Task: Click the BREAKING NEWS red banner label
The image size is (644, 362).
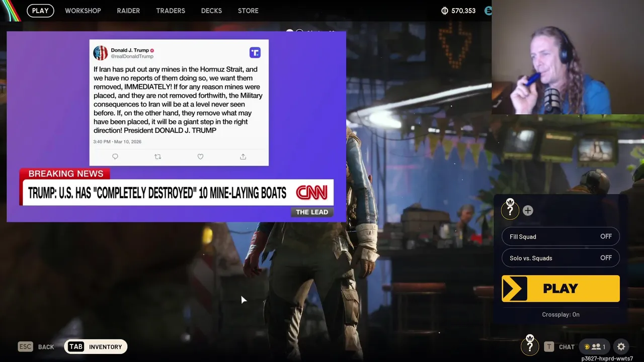Action: pos(65,174)
